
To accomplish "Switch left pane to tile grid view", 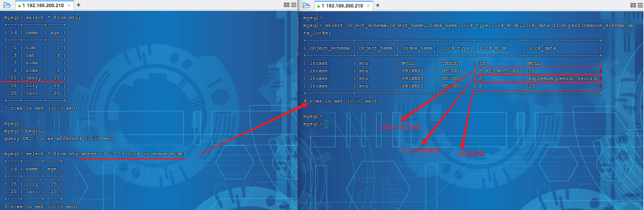I will click(x=286, y=5).
